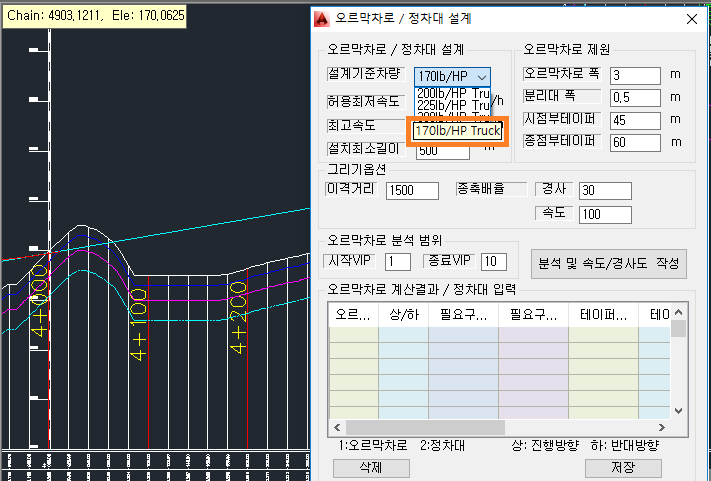Click the 오르막차로 폭 input field

635,76
